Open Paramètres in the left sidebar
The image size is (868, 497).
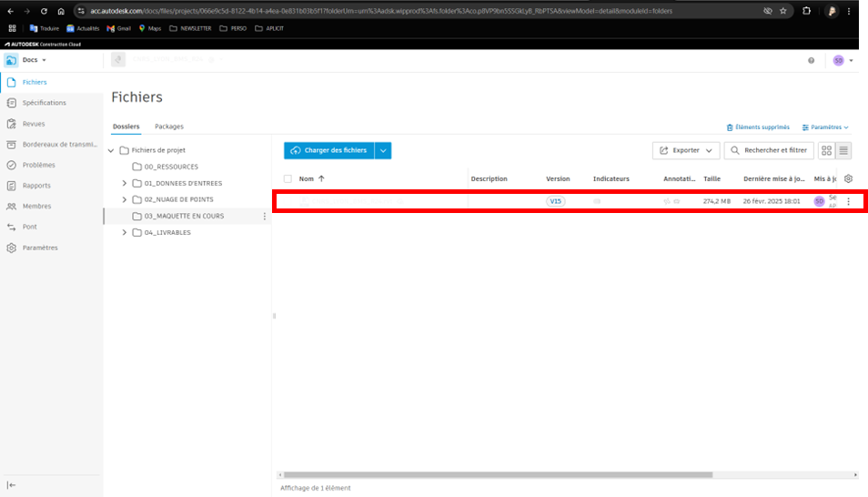[40, 248]
